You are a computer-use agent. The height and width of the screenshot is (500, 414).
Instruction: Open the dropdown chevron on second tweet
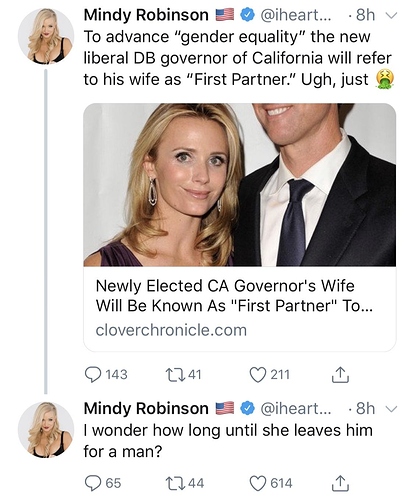[x=392, y=409]
